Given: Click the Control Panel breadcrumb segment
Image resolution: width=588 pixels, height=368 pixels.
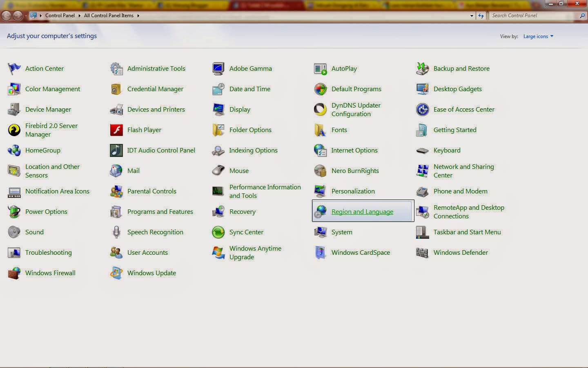Looking at the screenshot, I should [60, 16].
